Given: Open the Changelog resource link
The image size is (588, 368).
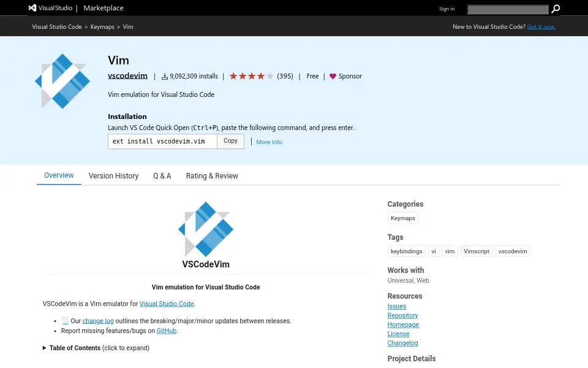Looking at the screenshot, I should pos(402,343).
